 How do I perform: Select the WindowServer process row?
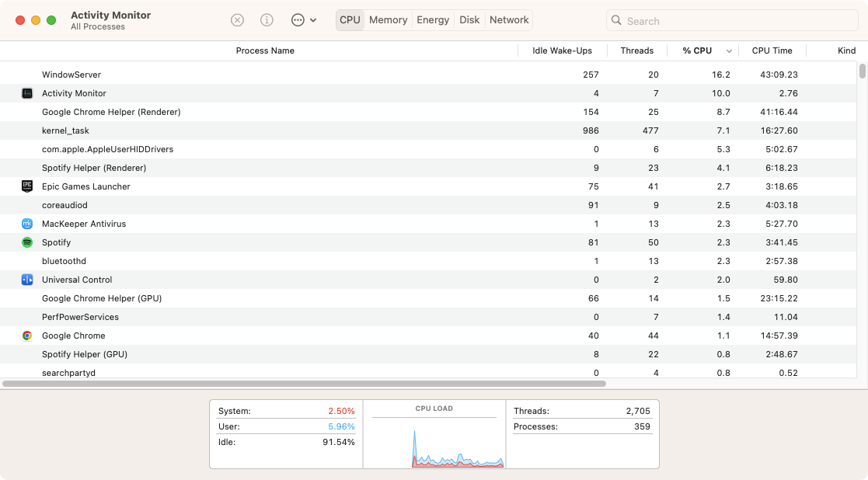tap(428, 75)
